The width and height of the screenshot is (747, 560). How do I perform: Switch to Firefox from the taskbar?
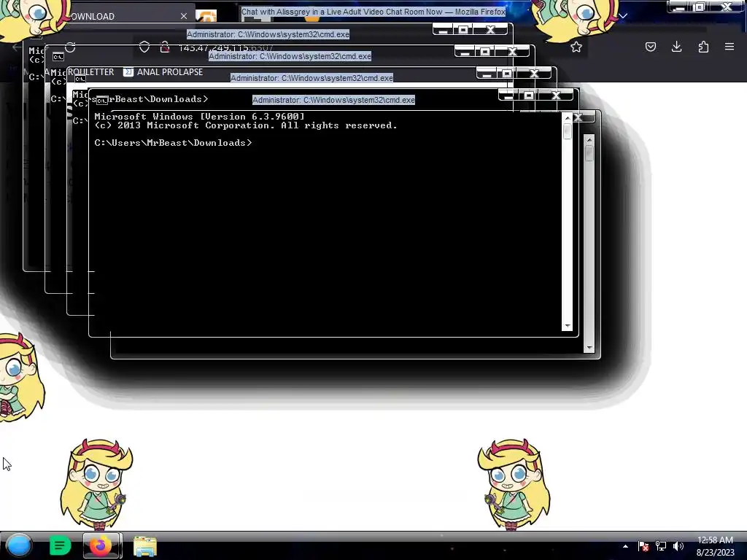[101, 545]
